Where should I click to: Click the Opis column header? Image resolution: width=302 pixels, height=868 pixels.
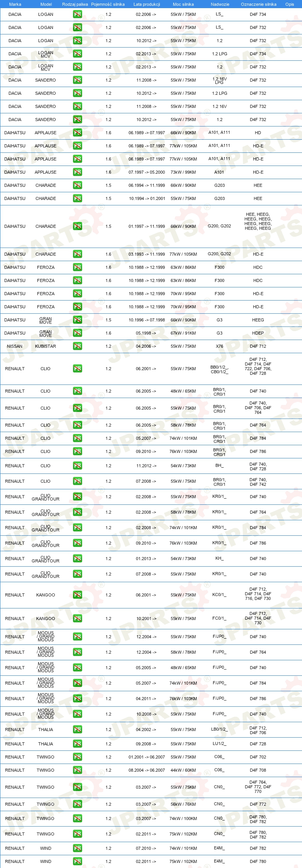pyautogui.click(x=290, y=4)
